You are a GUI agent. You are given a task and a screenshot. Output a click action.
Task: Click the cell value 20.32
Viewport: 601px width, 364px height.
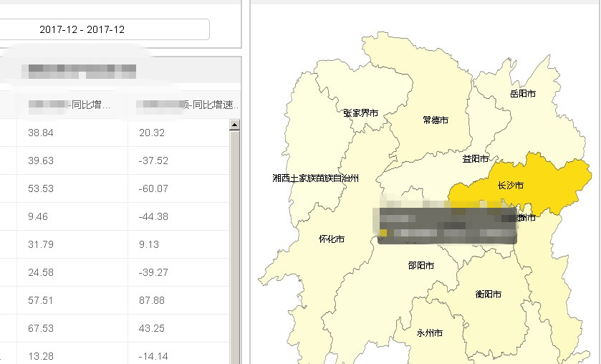coord(152,133)
